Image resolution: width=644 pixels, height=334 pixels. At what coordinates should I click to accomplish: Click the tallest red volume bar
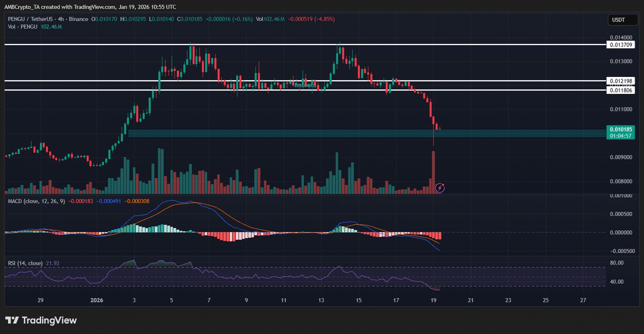pos(433,172)
